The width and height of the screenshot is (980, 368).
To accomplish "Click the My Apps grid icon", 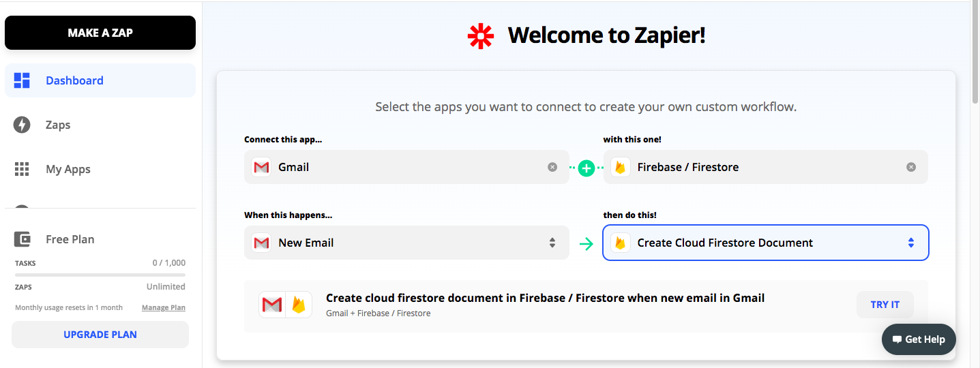I will coord(22,169).
